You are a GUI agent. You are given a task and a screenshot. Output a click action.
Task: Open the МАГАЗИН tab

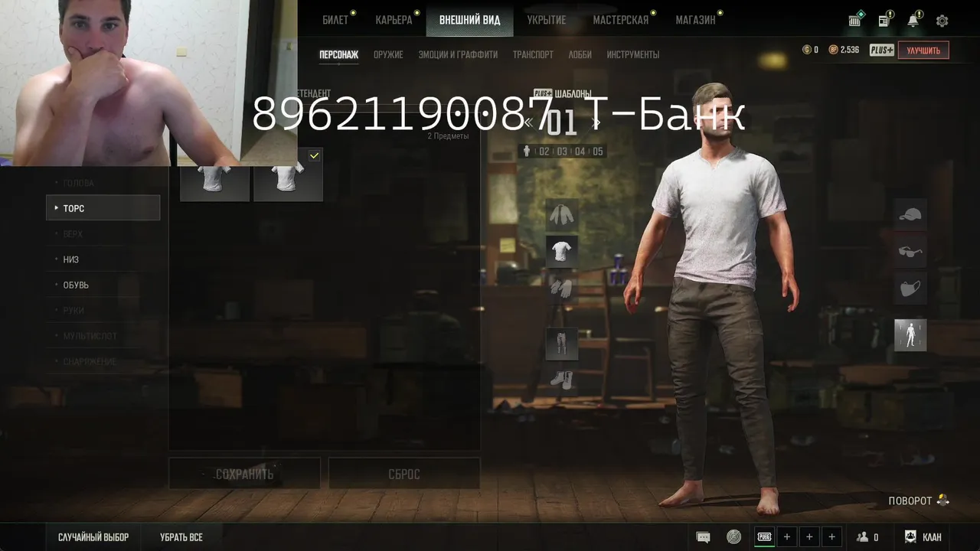695,20
